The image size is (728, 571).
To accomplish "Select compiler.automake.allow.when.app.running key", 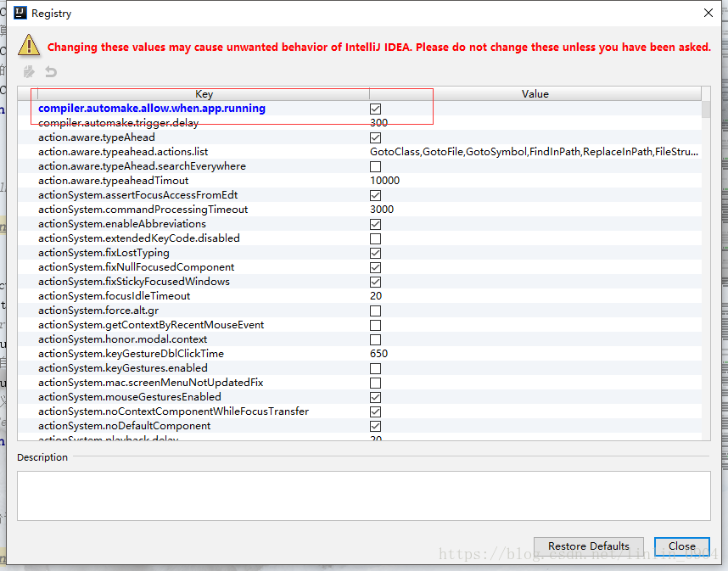I will click(x=152, y=108).
